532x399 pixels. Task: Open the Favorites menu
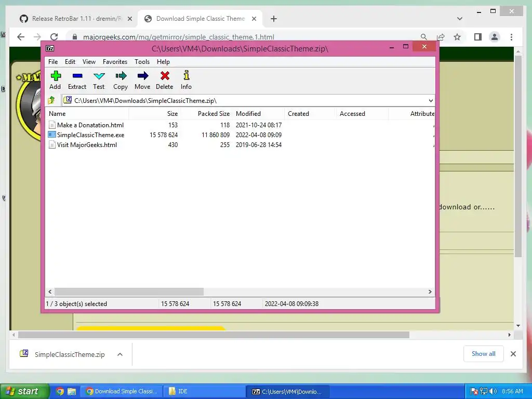(x=115, y=61)
